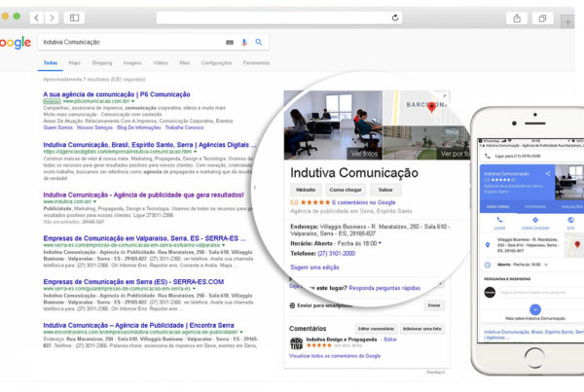The image size is (584, 392).
Task: Open a new tab with the plus icon
Action: (x=567, y=22)
